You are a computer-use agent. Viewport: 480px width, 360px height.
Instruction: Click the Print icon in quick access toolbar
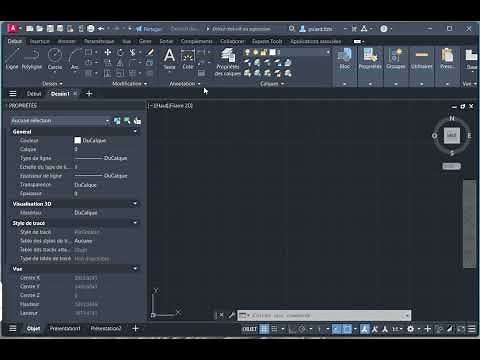(x=91, y=29)
